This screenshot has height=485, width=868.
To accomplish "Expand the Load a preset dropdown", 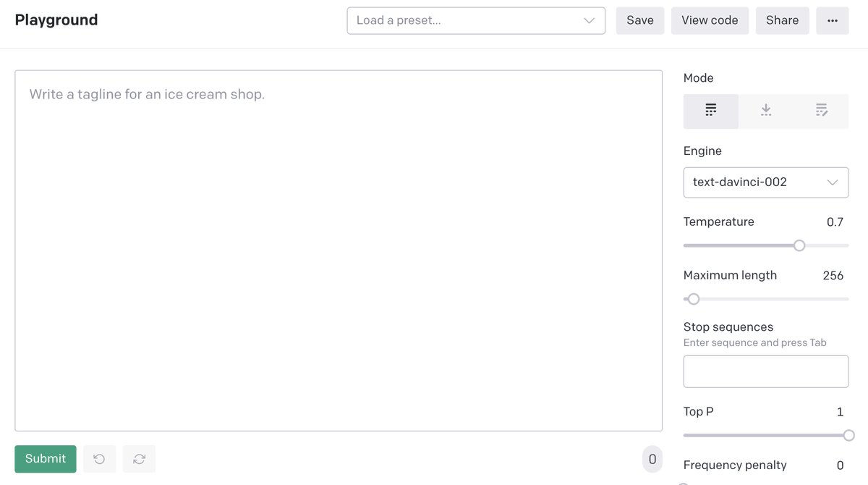I will pyautogui.click(x=476, y=20).
